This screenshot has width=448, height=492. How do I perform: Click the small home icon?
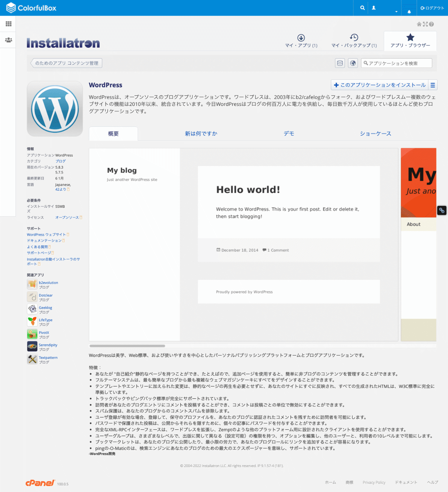(x=419, y=24)
